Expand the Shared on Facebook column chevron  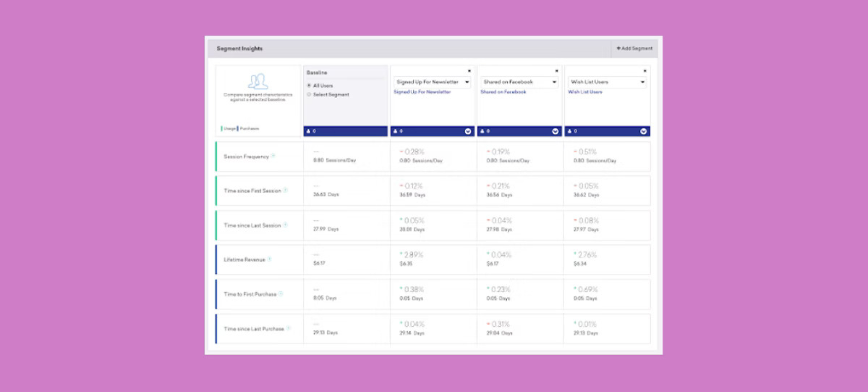pos(555,131)
